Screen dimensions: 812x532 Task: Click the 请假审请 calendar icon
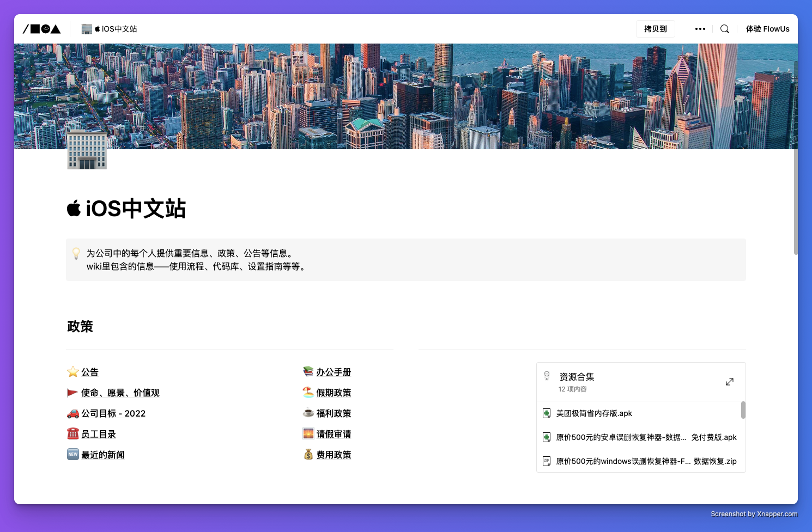click(308, 433)
